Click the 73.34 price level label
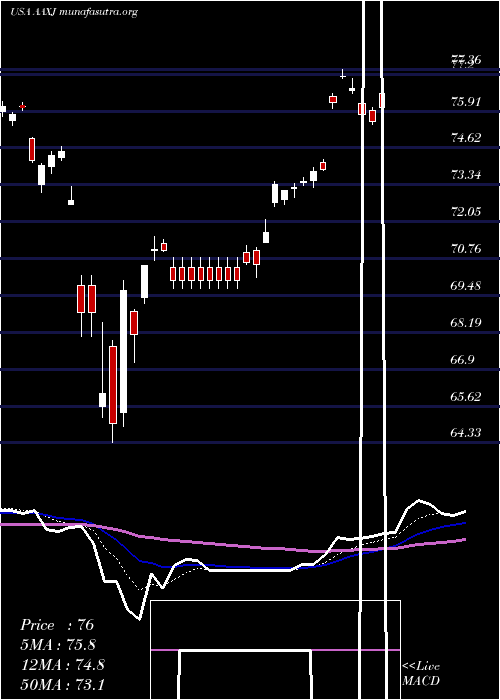 point(466,175)
